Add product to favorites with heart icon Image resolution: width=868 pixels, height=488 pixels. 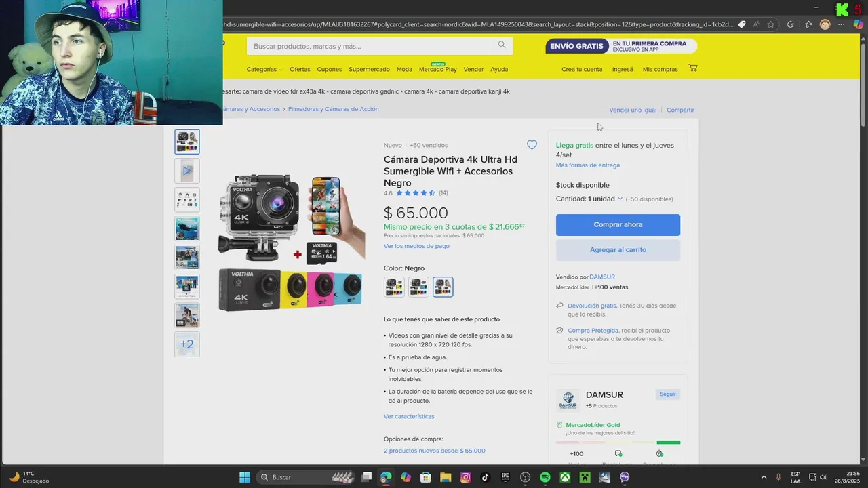click(x=532, y=145)
